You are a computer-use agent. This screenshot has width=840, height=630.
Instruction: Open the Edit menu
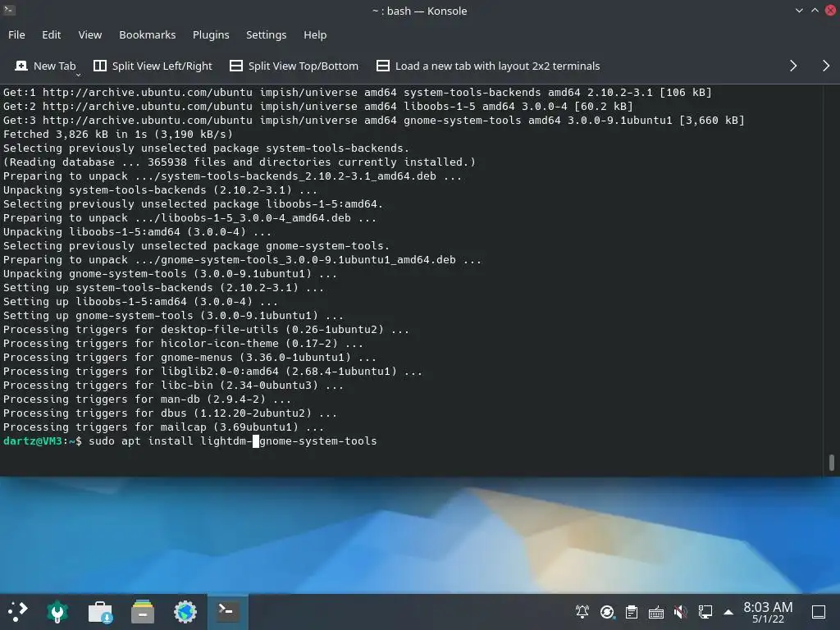52,34
